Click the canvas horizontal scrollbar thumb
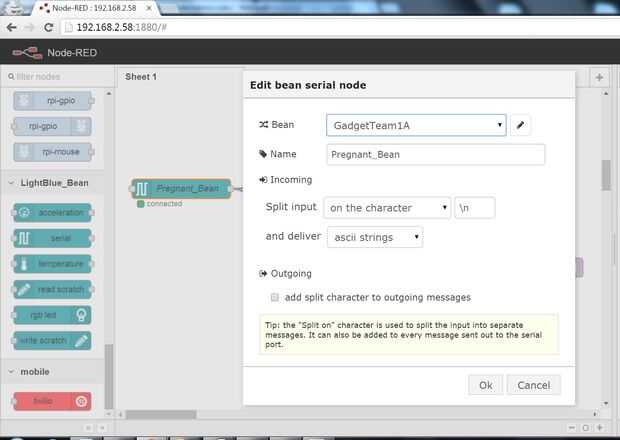The width and height of the screenshot is (620, 440). [x=161, y=415]
